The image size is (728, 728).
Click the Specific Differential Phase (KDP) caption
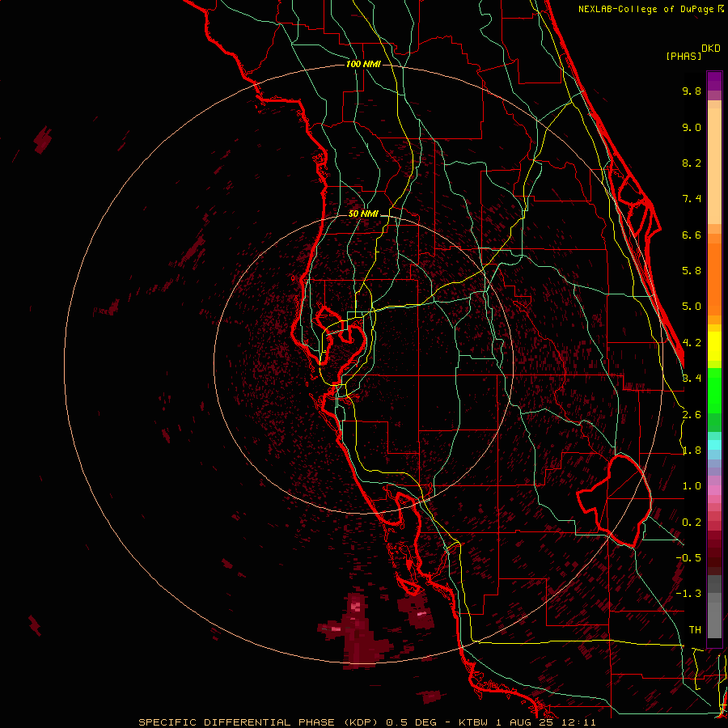(259, 722)
